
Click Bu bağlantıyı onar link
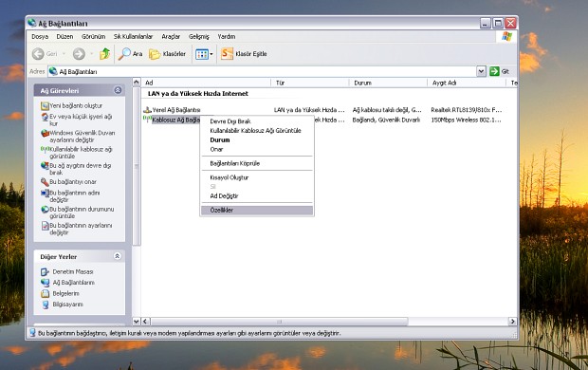[x=73, y=181]
